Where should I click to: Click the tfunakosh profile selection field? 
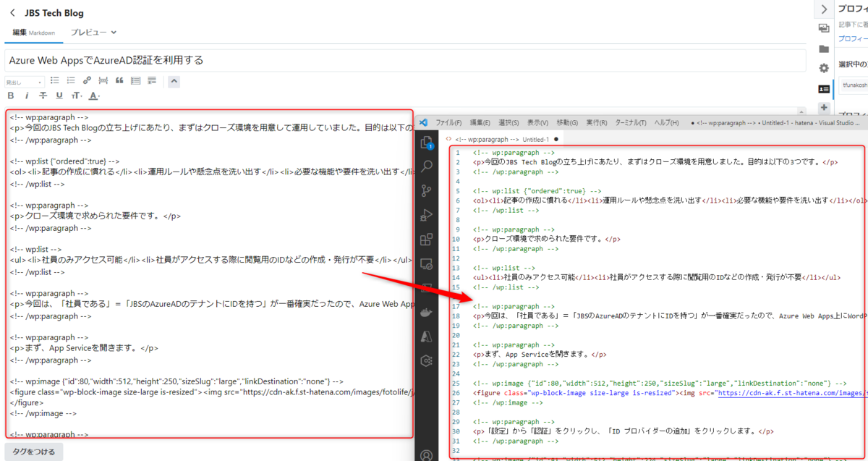click(x=854, y=86)
